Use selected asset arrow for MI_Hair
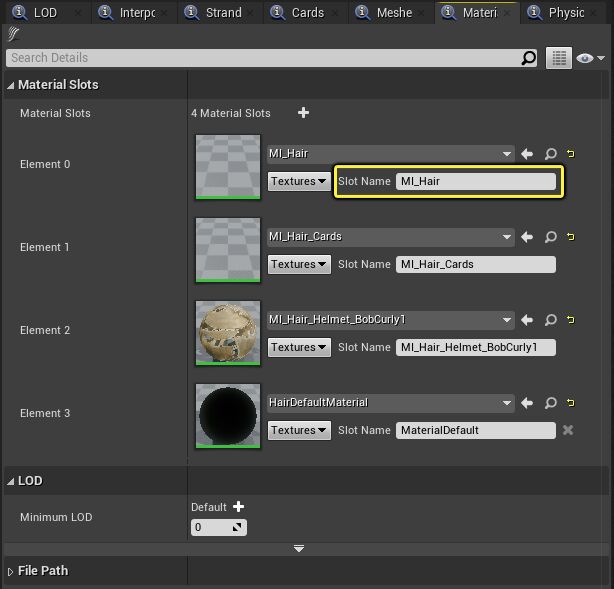The image size is (614, 589). click(x=527, y=154)
